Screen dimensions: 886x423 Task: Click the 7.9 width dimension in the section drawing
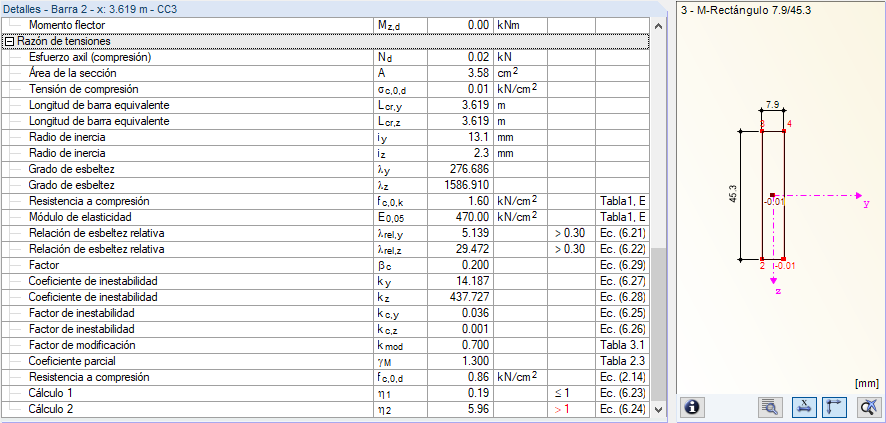pos(772,104)
